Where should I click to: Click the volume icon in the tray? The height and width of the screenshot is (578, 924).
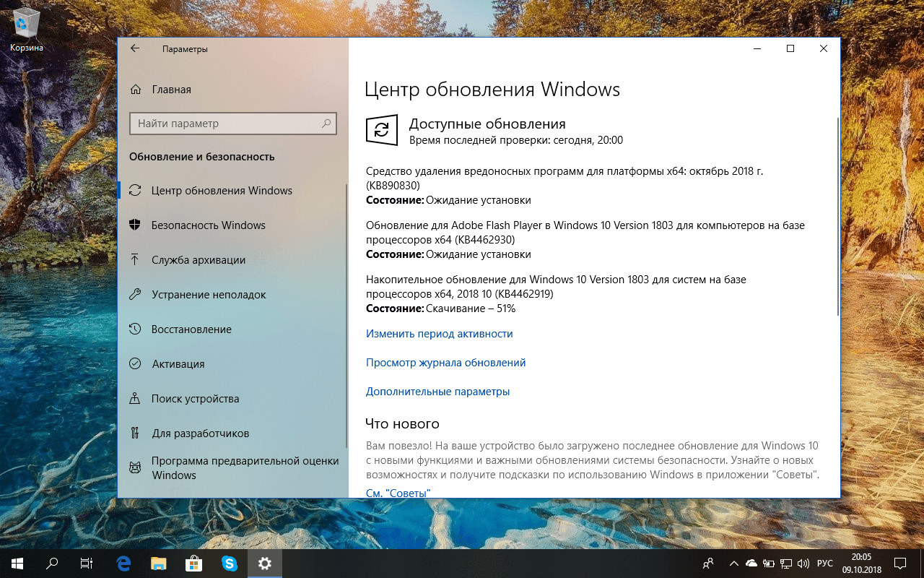(803, 564)
